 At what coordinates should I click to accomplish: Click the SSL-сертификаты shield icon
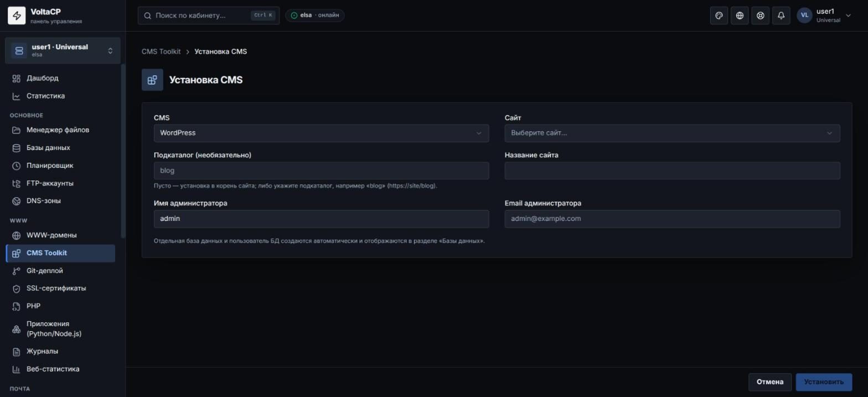(x=17, y=288)
